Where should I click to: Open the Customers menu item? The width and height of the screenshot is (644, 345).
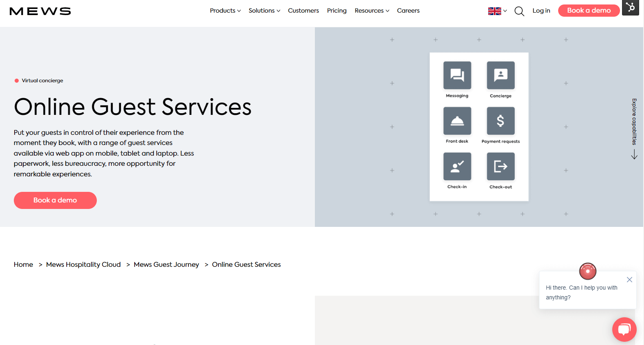click(x=303, y=11)
